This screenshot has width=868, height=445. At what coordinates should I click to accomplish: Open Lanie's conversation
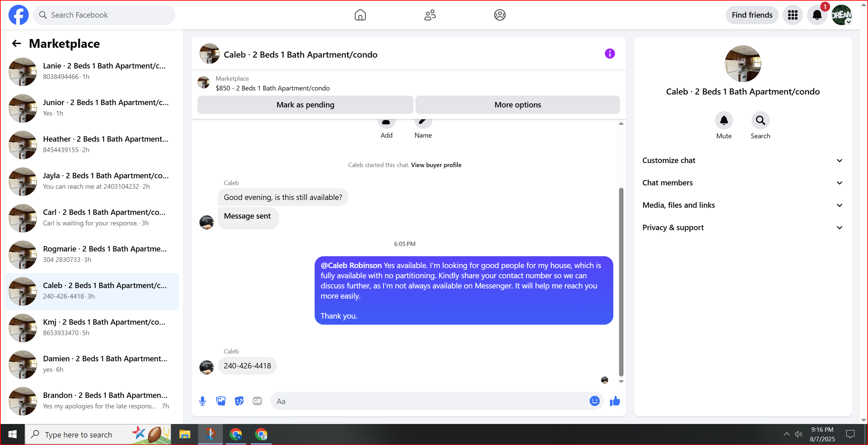click(92, 71)
